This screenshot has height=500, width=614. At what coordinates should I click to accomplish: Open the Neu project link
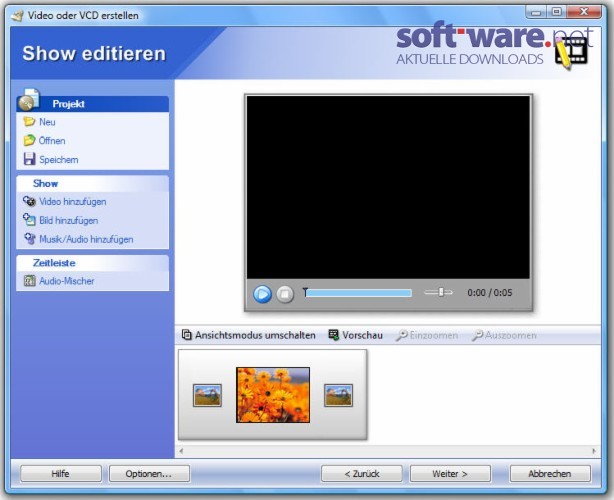click(47, 122)
